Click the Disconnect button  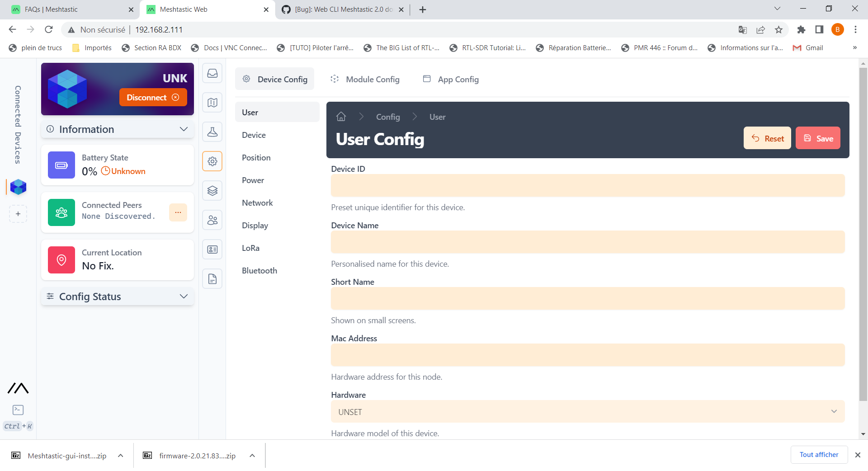[x=153, y=98]
